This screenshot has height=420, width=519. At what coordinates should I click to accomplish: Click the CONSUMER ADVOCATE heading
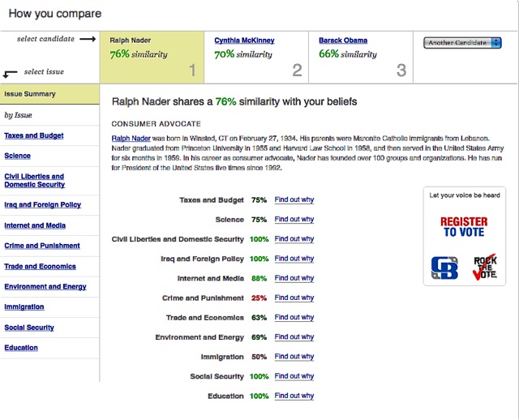click(156, 124)
